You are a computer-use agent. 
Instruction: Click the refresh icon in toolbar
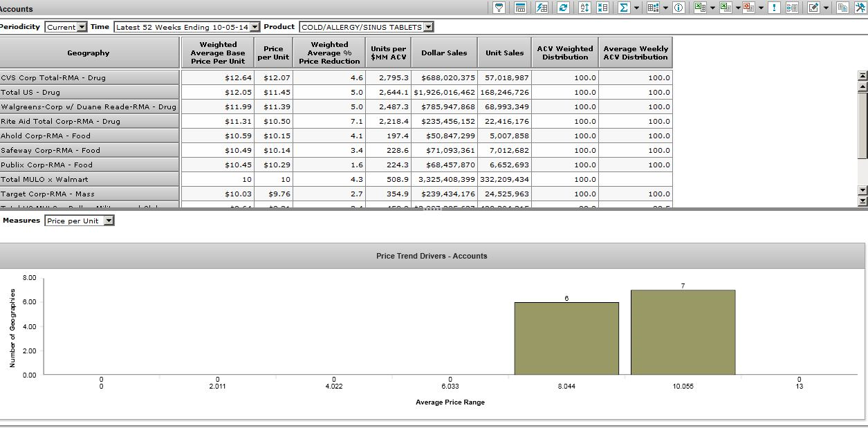(563, 8)
